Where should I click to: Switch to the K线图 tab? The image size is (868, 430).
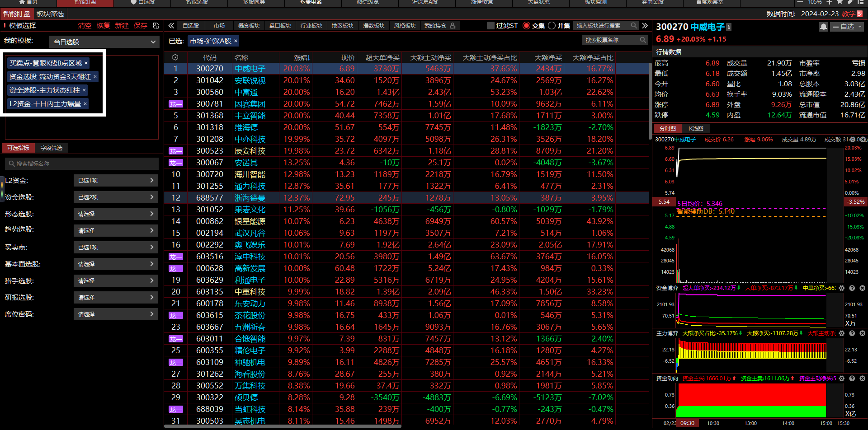pyautogui.click(x=696, y=129)
